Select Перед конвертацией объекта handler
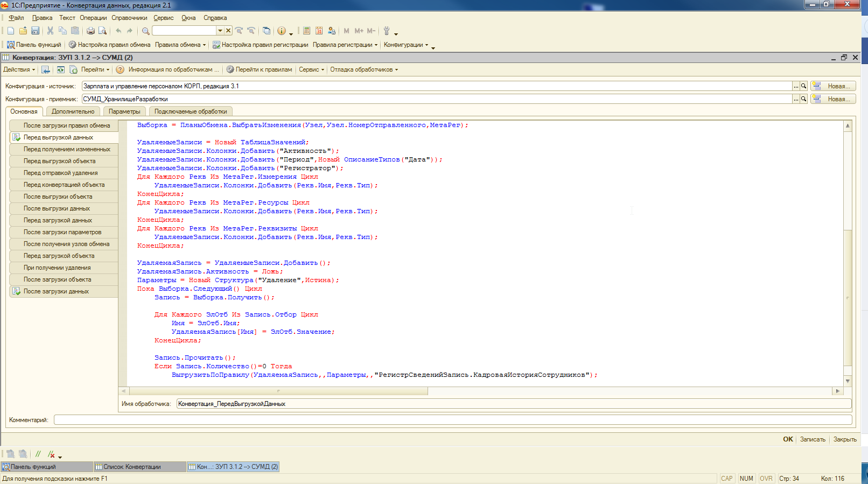The width and height of the screenshot is (868, 484). (x=64, y=185)
